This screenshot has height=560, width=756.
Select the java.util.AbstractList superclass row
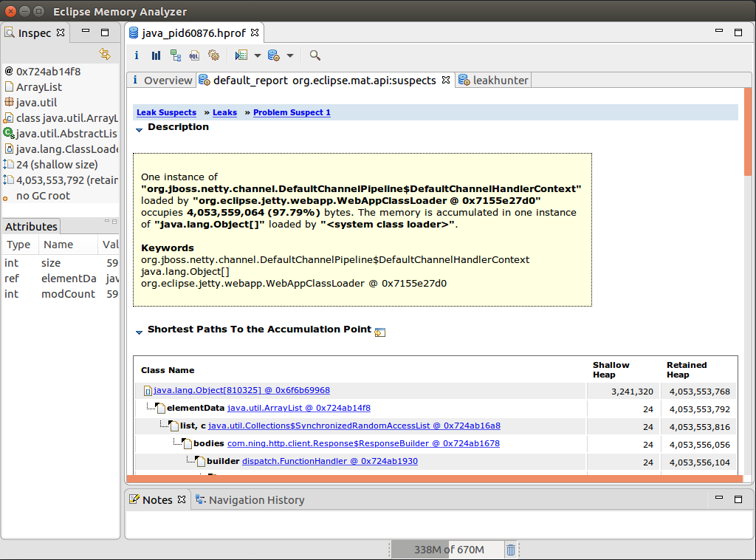click(x=61, y=134)
